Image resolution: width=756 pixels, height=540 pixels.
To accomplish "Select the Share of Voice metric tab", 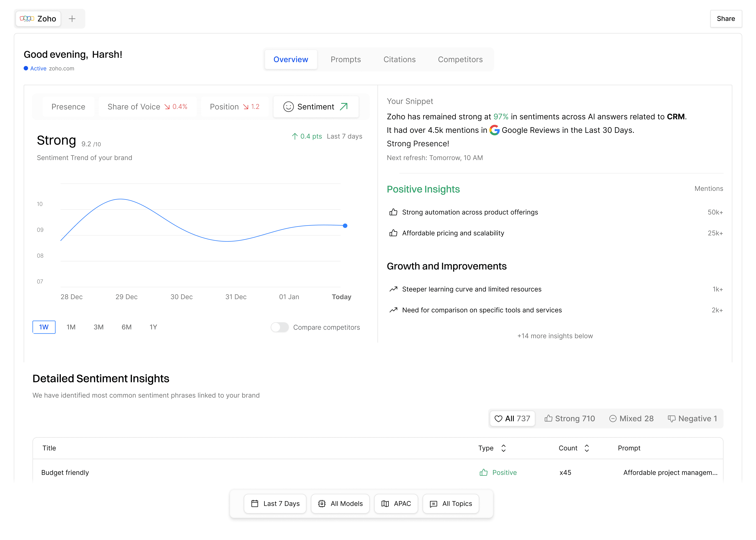I will pyautogui.click(x=147, y=107).
